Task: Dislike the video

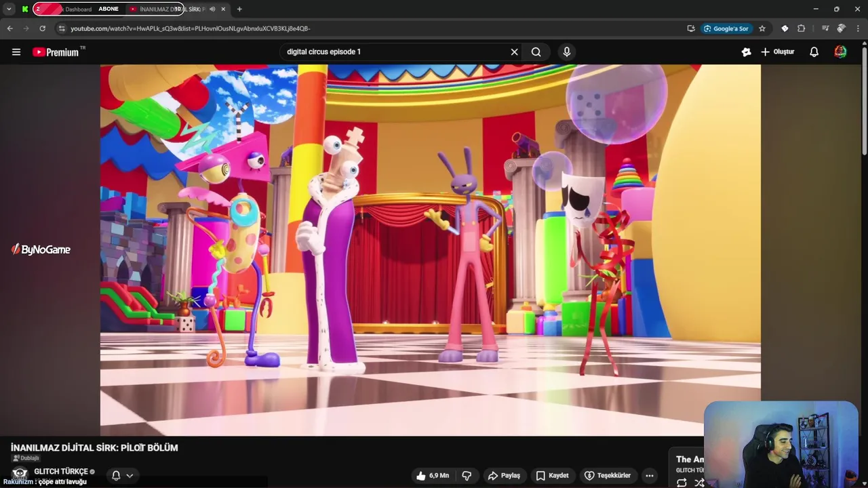Action: [467, 476]
